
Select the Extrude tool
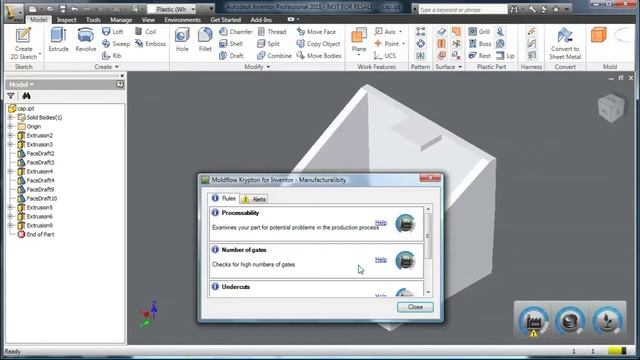[58, 40]
